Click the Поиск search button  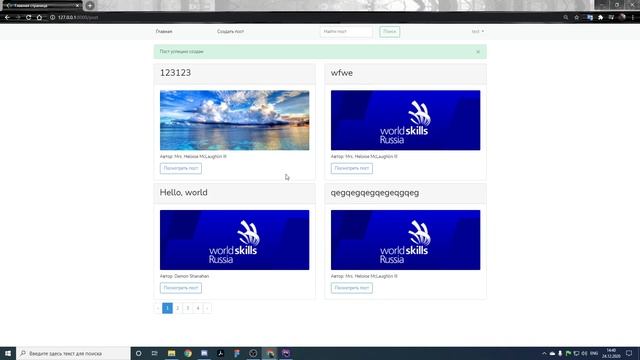coord(389,31)
